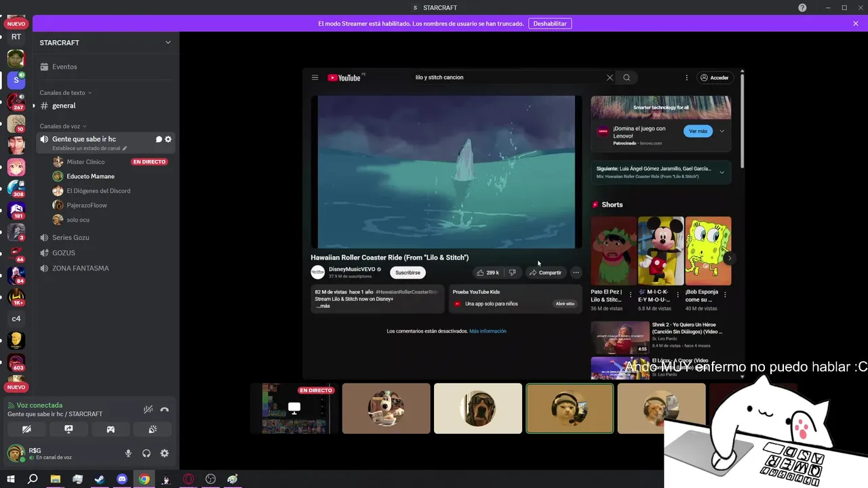Viewport: 868px width, 488px height.
Task: Click the YouTube search magnifier button
Action: 627,77
